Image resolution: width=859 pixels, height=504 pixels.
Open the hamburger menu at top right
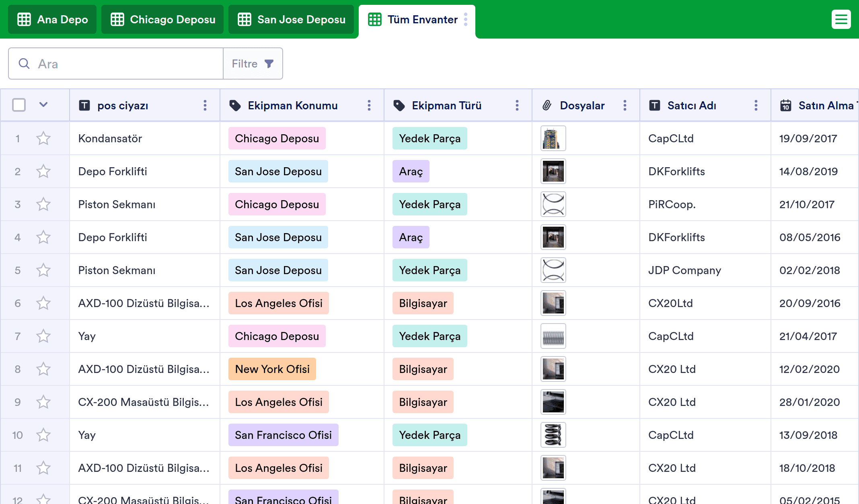[841, 19]
